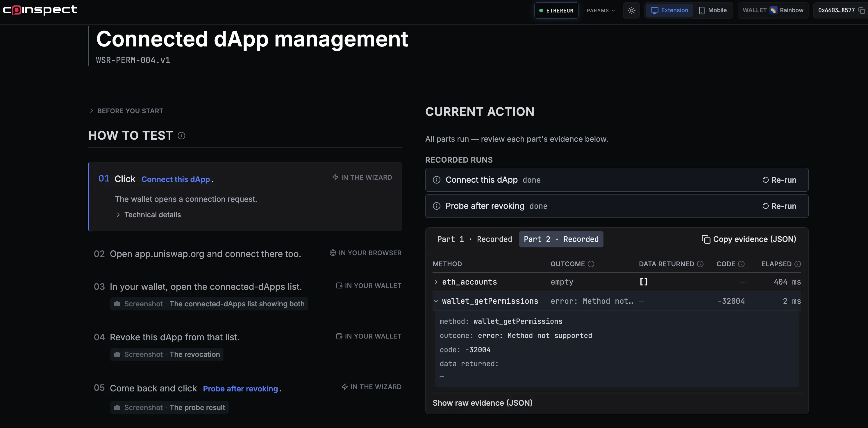Re-run the Connect this dApp run
Screen dimensions: 868x428
tap(779, 180)
